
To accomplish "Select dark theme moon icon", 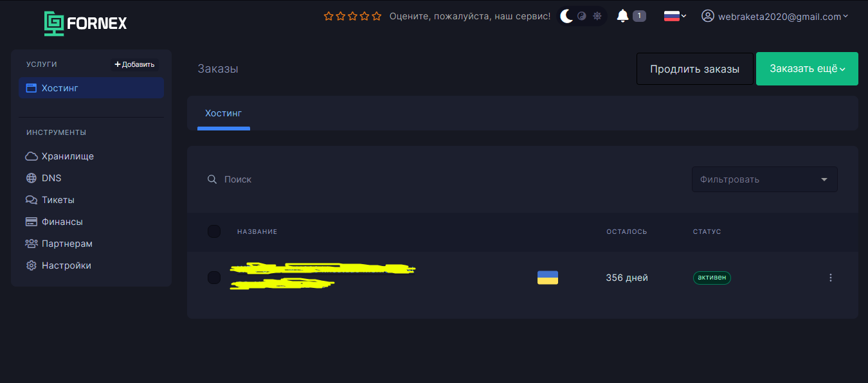I will point(566,16).
